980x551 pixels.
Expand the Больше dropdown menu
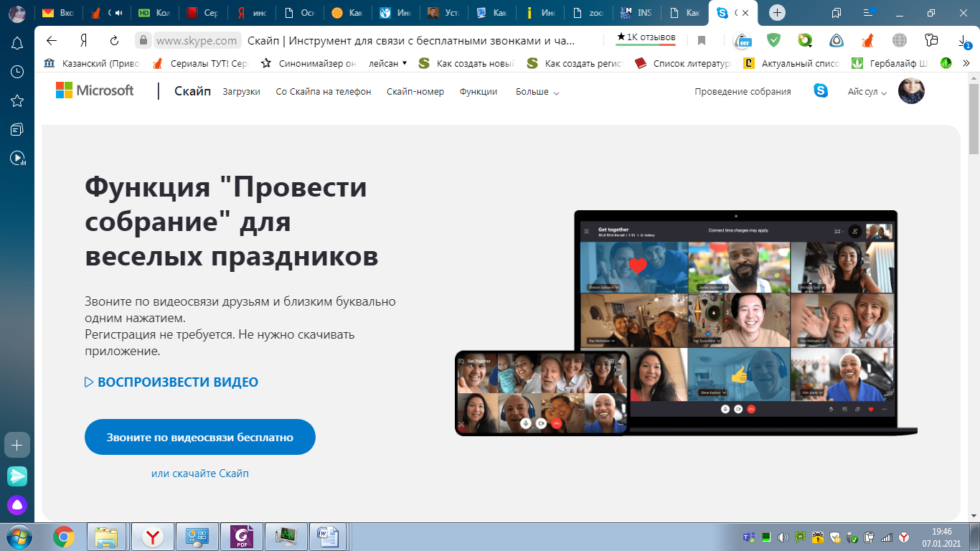tap(537, 92)
